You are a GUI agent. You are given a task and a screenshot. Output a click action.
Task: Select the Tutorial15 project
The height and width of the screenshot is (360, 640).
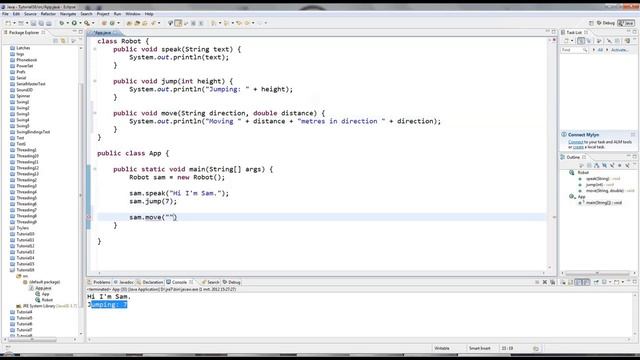tap(22, 264)
